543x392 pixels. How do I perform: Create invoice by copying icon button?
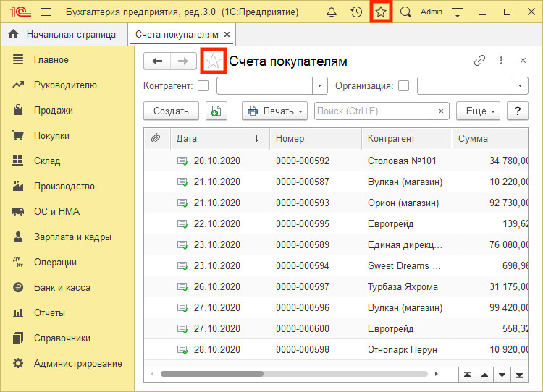click(216, 111)
